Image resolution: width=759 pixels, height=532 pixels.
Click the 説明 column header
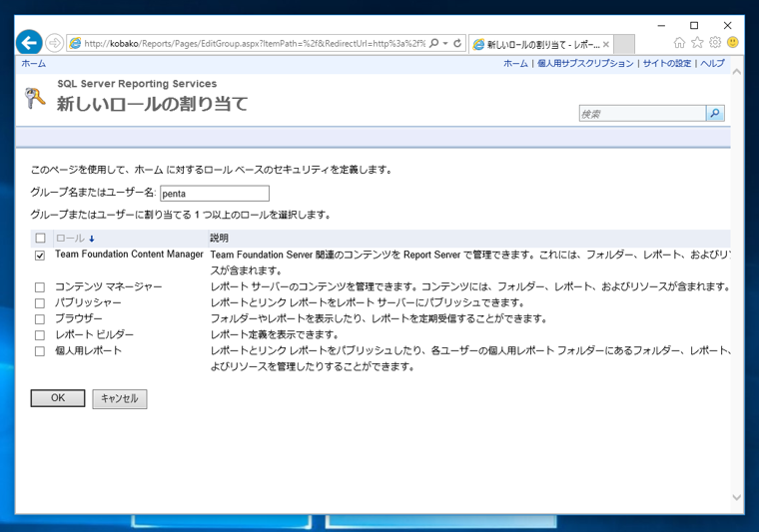(219, 238)
